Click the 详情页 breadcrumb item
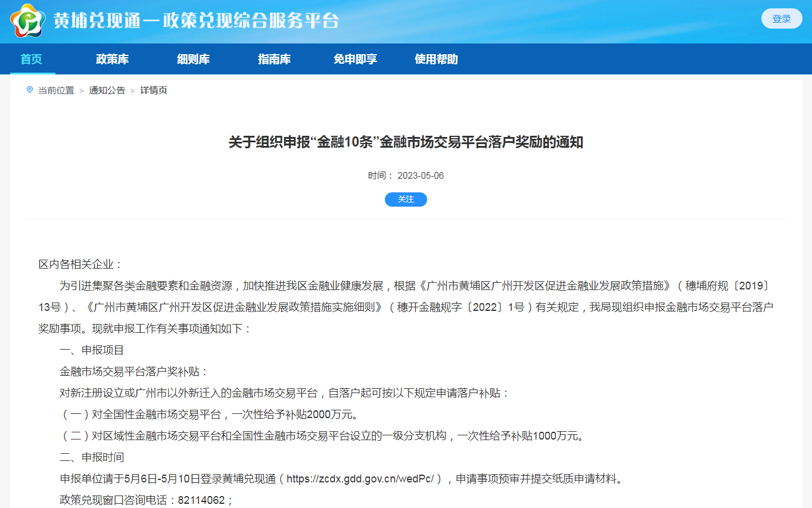812x508 pixels. point(154,91)
